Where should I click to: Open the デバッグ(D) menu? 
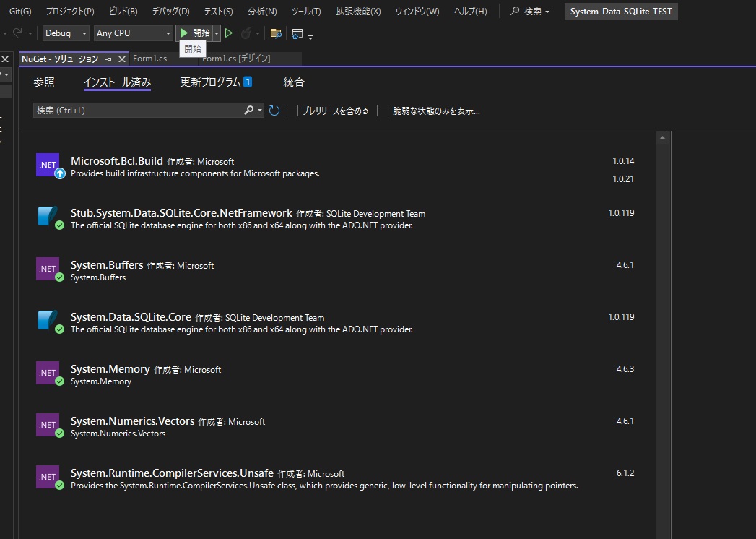[170, 12]
